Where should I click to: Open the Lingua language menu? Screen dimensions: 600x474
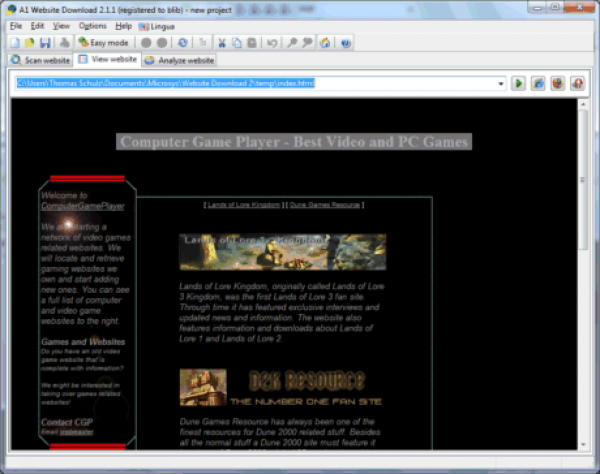pyautogui.click(x=157, y=25)
